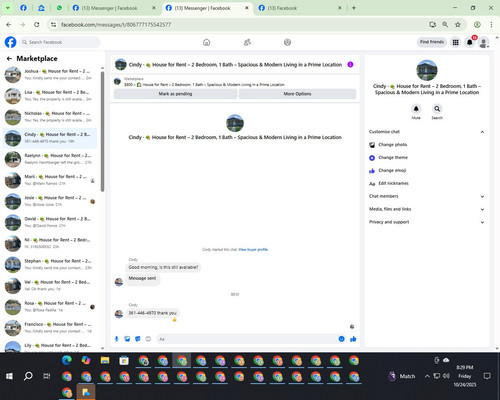500x400 pixels.
Task: Click the conversation list scrollbar
Action: tap(102, 132)
